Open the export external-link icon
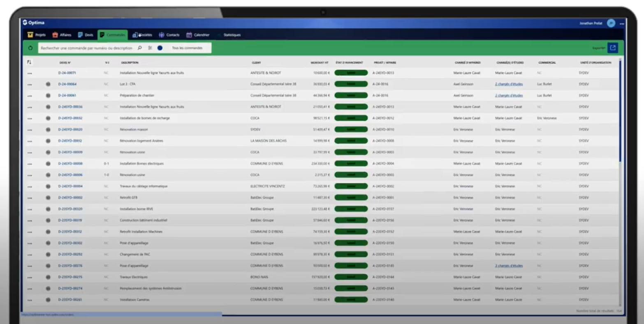Screen dimensions: 644x324 tap(612, 48)
